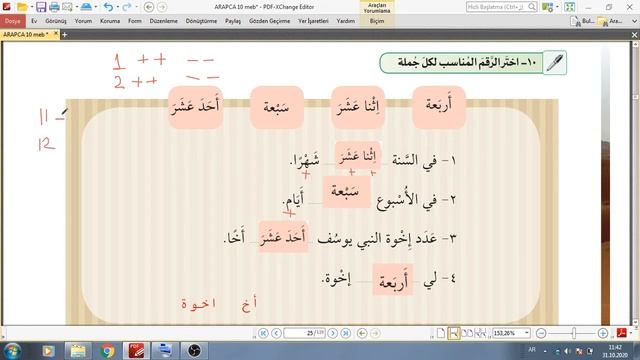Select continuous page layout icon
Screen dimensions: 640x360
[x=453, y=333]
